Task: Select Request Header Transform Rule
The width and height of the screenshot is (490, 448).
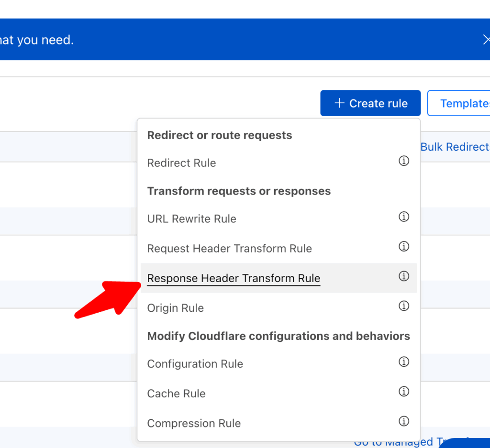Action: pyautogui.click(x=229, y=249)
